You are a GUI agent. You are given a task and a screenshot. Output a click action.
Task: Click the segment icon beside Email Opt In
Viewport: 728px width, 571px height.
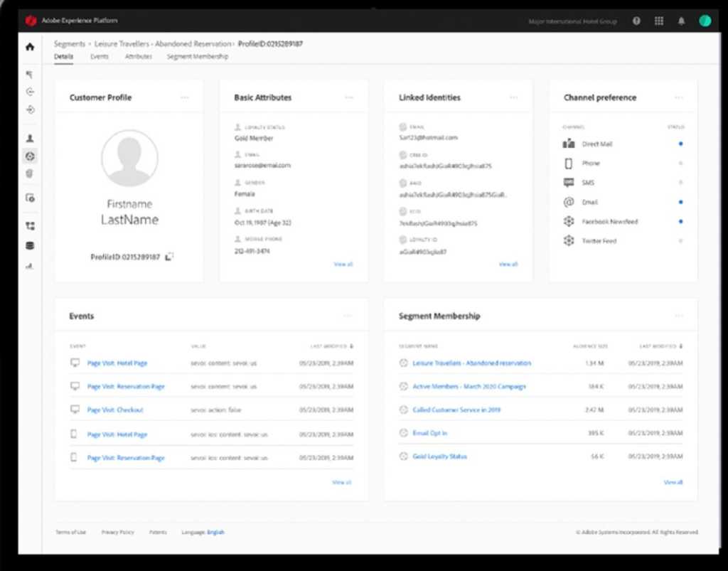coord(404,433)
